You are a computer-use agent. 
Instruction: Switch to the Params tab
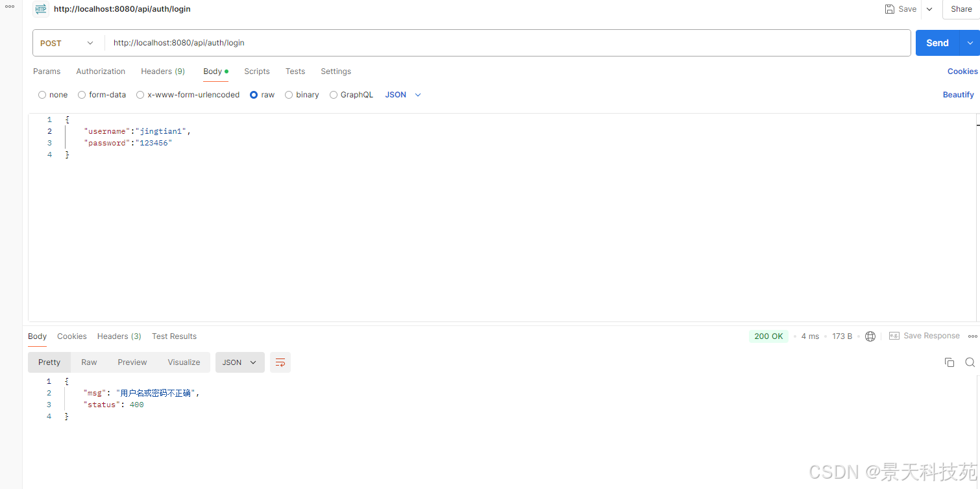point(47,71)
